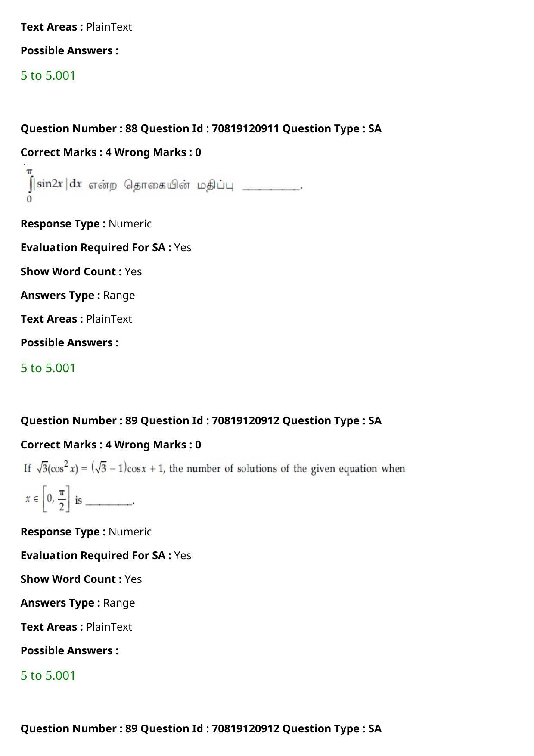Click 'Correct Marks : 4' line for question 89
The width and height of the screenshot is (534, 756).
coord(111,445)
